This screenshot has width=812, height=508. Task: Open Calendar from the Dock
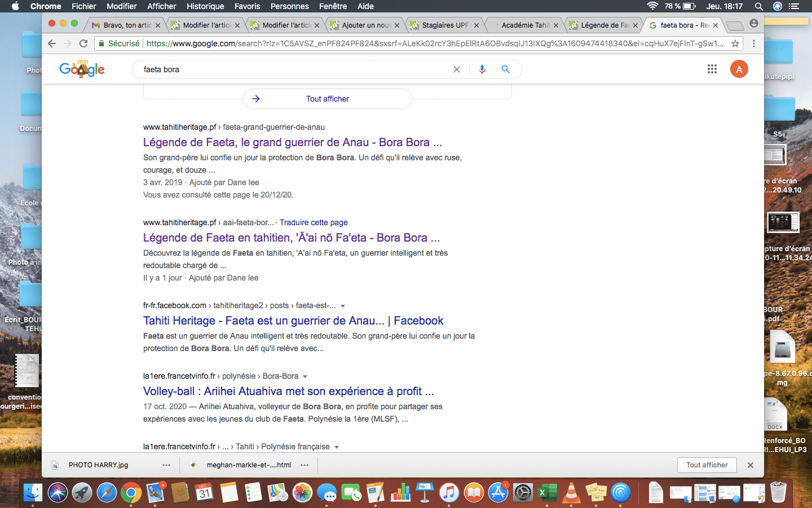point(205,493)
